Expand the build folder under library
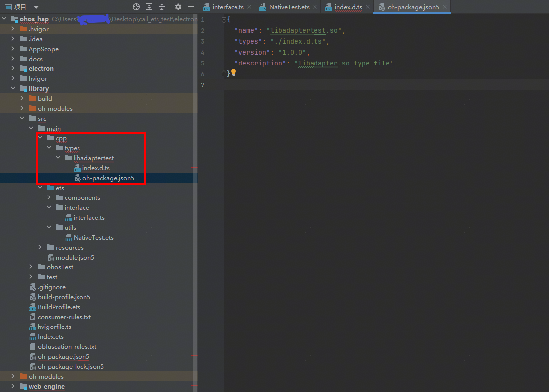549x392 pixels. pos(22,98)
